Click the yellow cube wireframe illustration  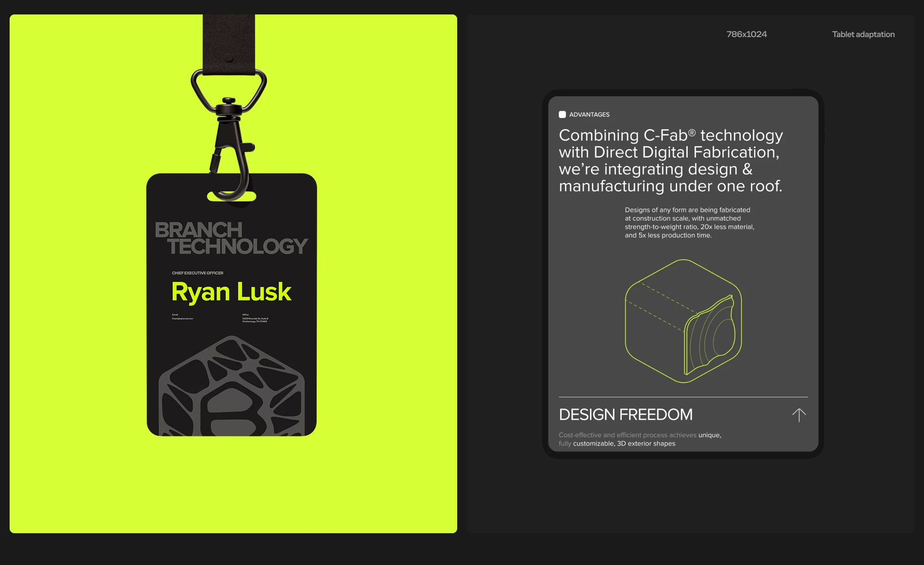683,321
